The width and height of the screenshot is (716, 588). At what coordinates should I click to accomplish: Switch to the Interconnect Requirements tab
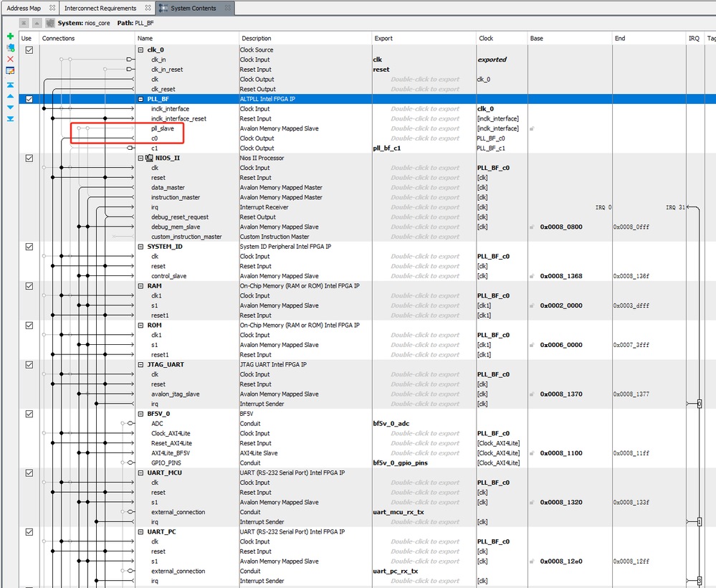100,8
